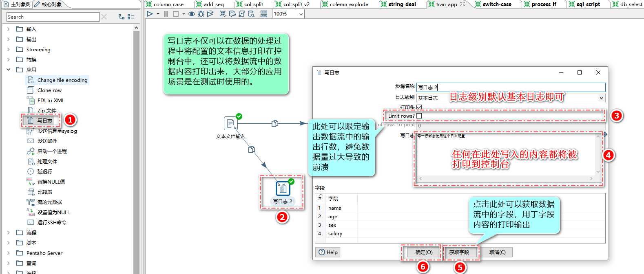The image size is (644, 274).
Task: Expand the 输出 folder
Action: [x=9, y=39]
